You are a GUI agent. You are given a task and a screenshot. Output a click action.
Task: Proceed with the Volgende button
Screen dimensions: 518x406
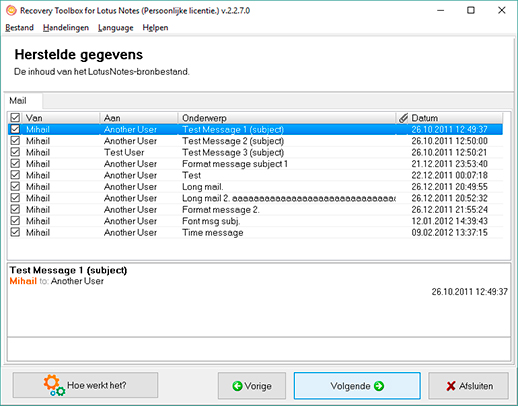[357, 386]
